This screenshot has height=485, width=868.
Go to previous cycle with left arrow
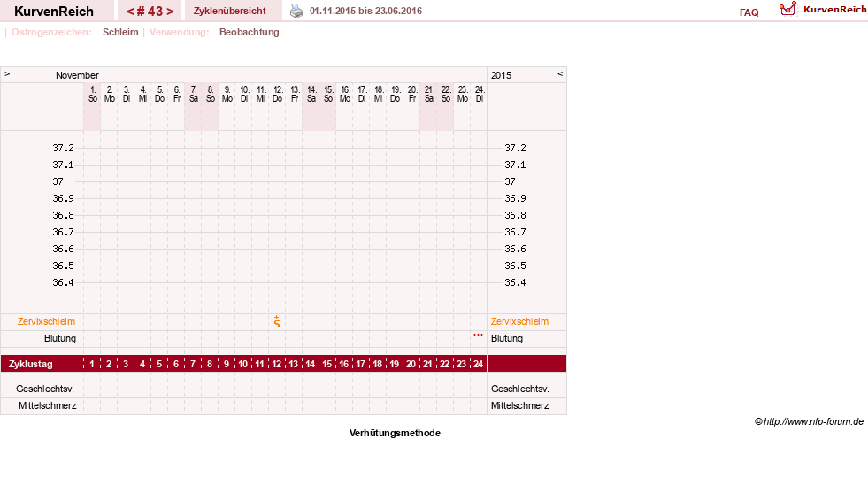(130, 12)
